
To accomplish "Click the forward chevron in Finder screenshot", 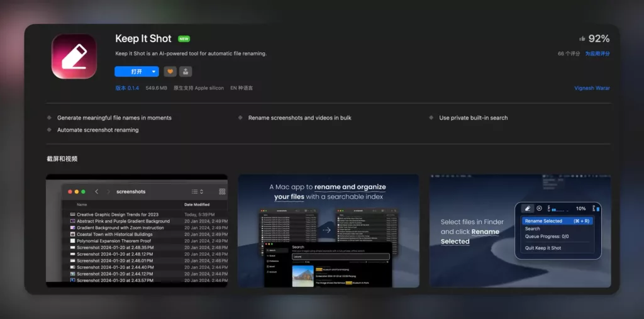I will (x=108, y=191).
